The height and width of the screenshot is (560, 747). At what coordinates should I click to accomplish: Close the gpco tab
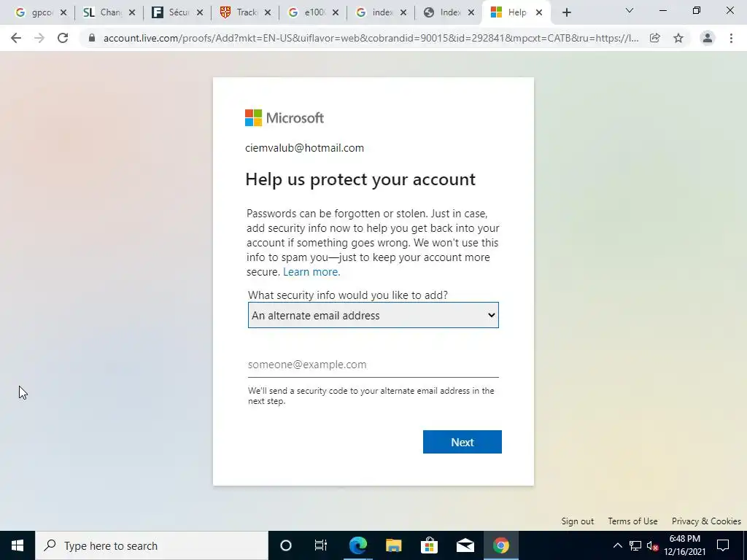(x=63, y=13)
